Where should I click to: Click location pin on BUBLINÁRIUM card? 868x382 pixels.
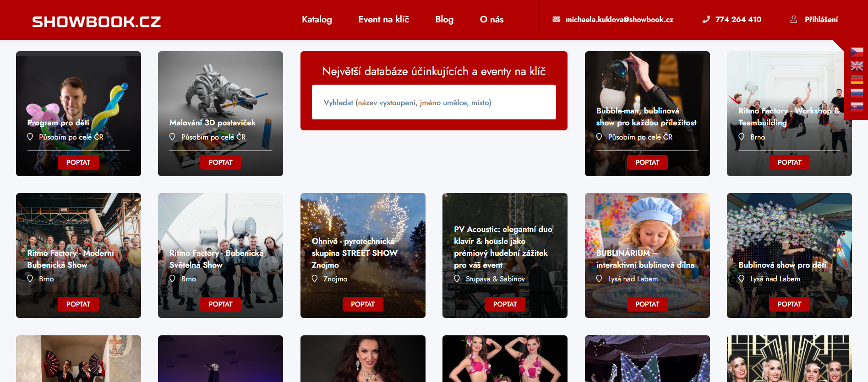point(599,279)
